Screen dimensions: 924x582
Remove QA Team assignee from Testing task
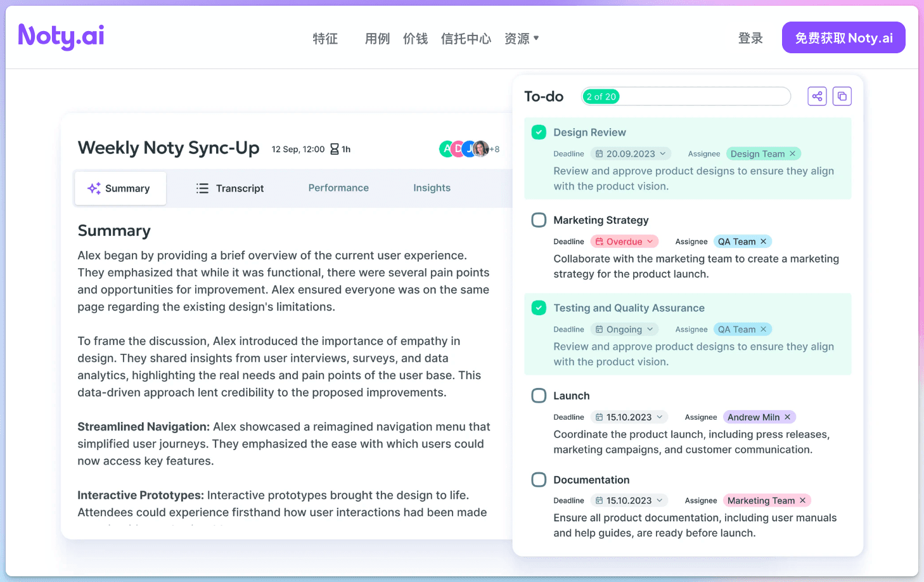coord(763,329)
